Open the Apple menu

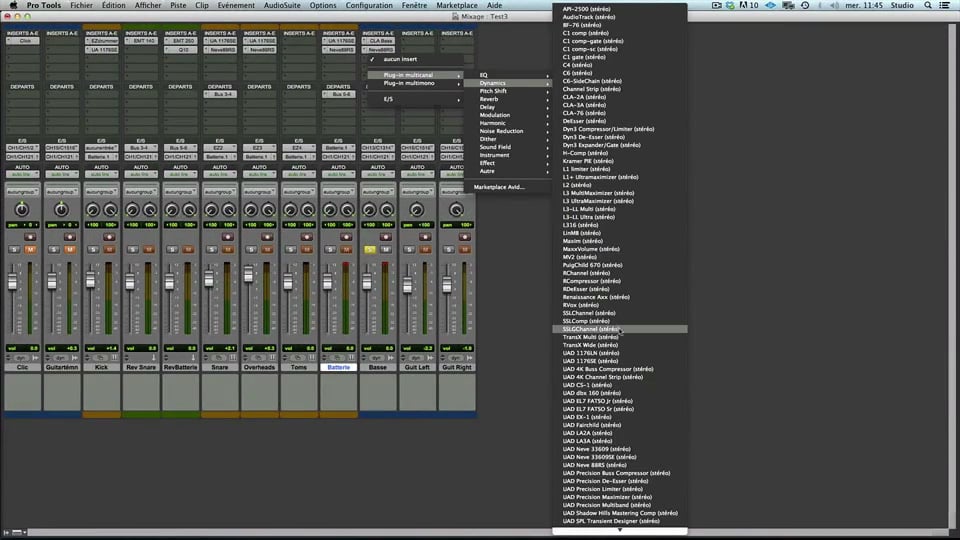pos(13,5)
